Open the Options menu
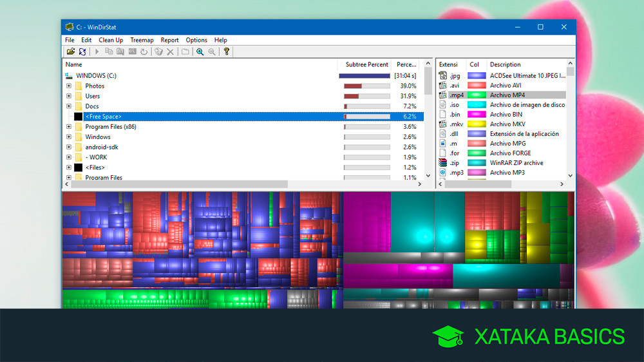Image resolution: width=644 pixels, height=362 pixels. pos(196,40)
